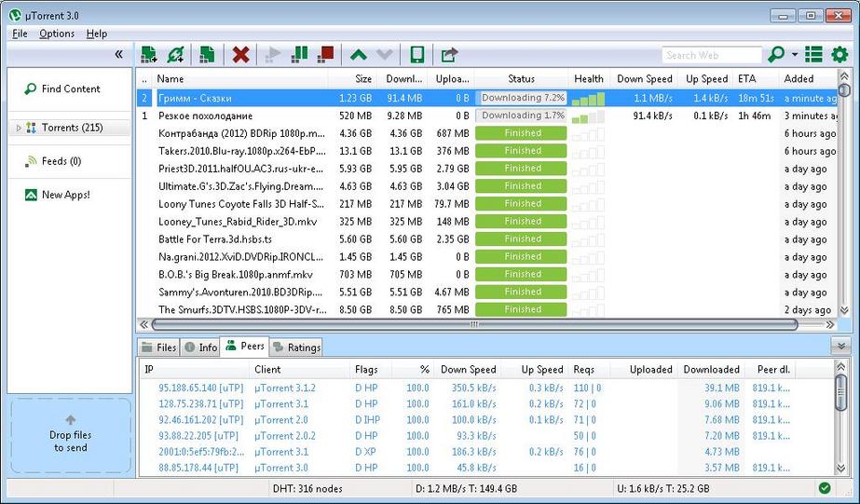Move torrent down the queue
The height and width of the screenshot is (504, 860).
(x=385, y=54)
